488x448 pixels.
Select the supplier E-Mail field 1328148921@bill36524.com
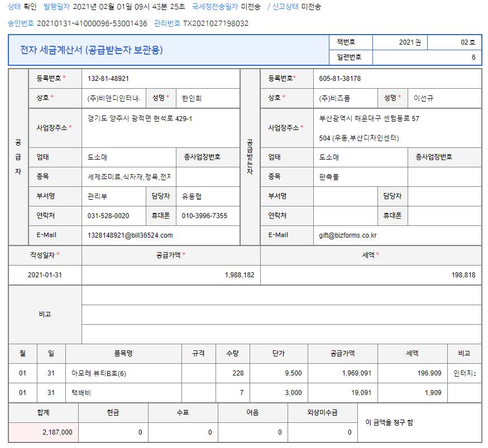click(160, 235)
